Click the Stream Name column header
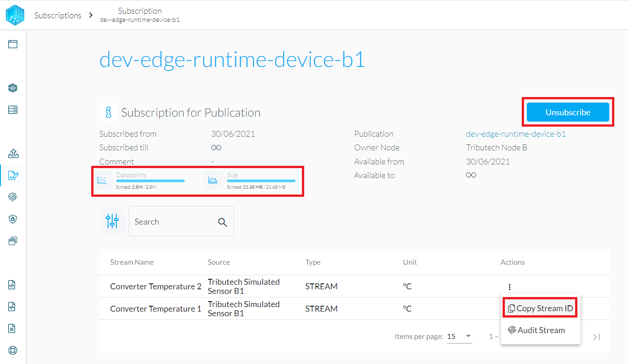 point(132,262)
